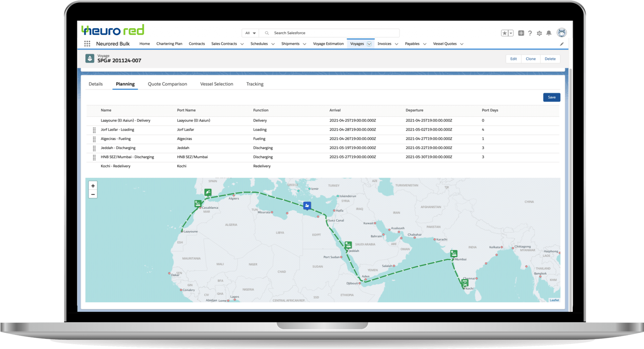Expand the Shipments menu arrow
This screenshot has height=349, width=644.
click(x=305, y=44)
